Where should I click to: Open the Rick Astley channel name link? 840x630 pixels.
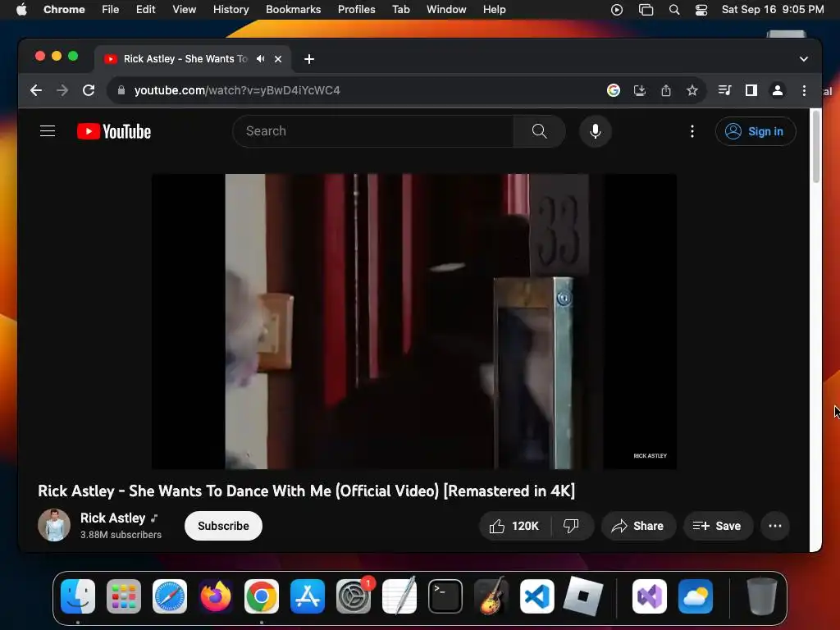click(x=113, y=518)
